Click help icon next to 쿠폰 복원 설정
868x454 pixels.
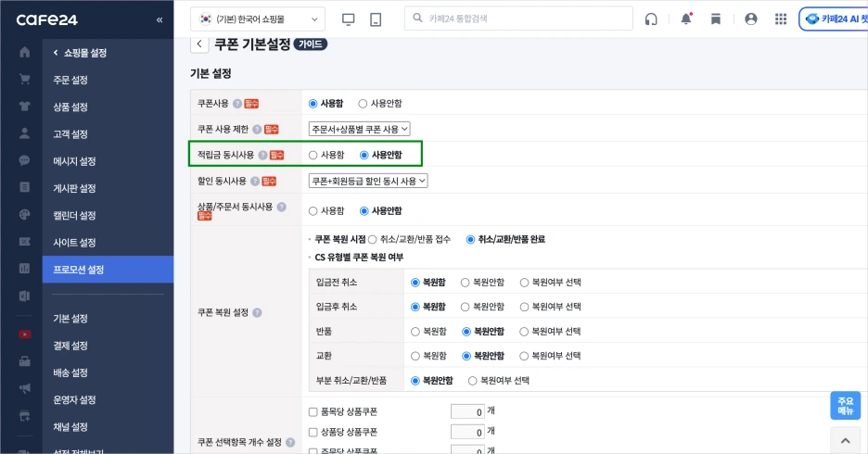pos(257,312)
